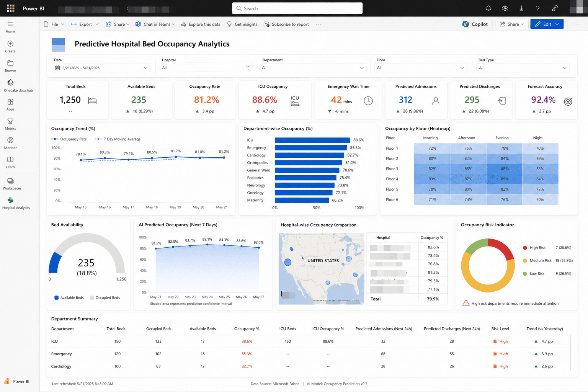Click the feedback icon in header
The image size is (588, 392).
click(x=555, y=8)
